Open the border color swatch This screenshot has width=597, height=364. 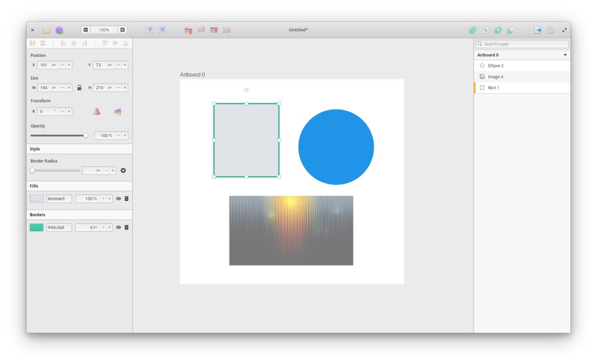pos(36,227)
